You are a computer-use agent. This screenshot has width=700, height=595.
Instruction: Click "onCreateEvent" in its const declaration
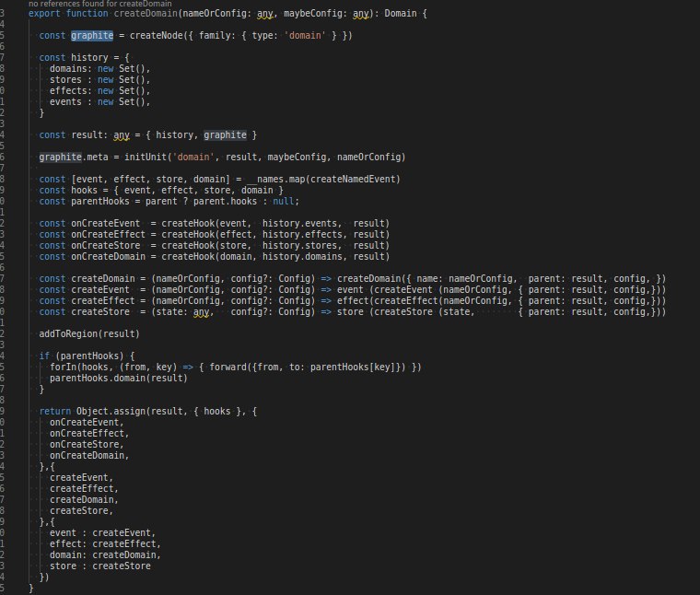click(x=105, y=223)
